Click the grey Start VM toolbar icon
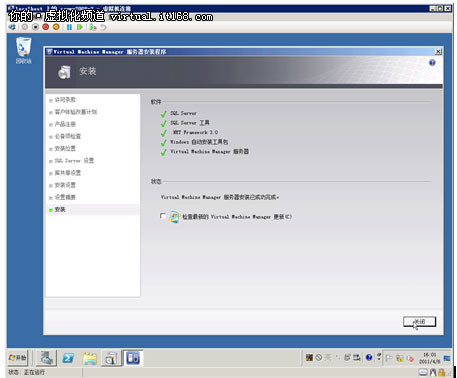The width and height of the screenshot is (457, 378). click(25, 27)
